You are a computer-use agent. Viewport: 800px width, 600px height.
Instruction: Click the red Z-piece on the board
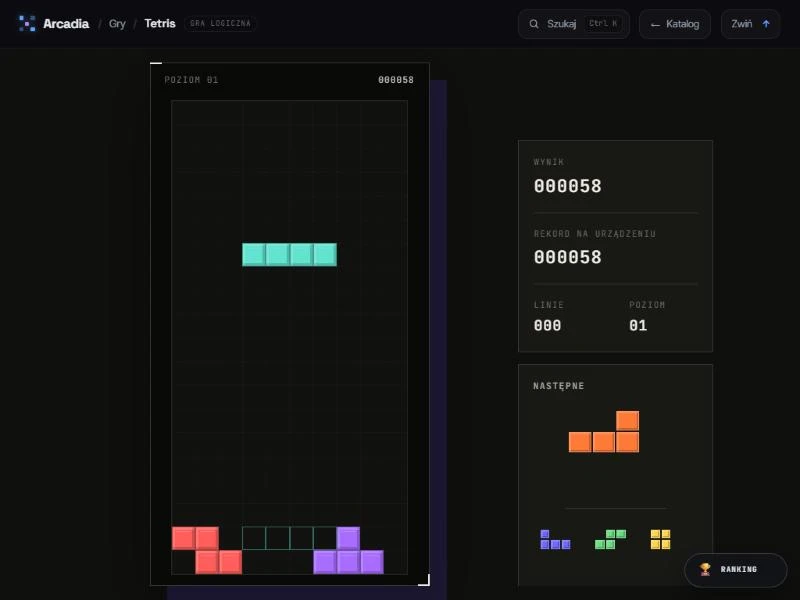(x=207, y=551)
